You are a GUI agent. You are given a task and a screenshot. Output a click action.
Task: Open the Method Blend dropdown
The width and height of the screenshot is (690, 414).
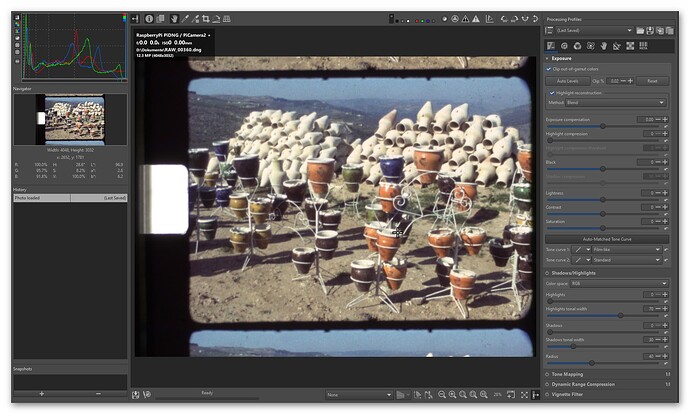(616, 103)
